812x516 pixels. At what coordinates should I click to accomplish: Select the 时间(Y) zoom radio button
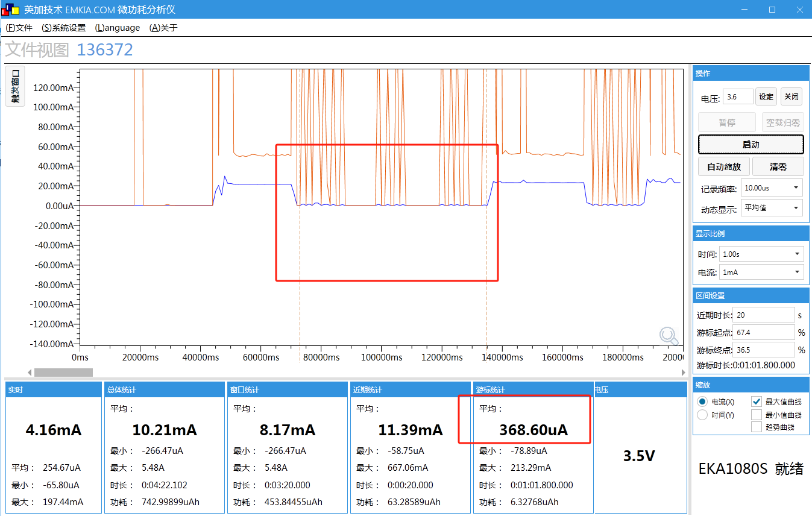(702, 415)
